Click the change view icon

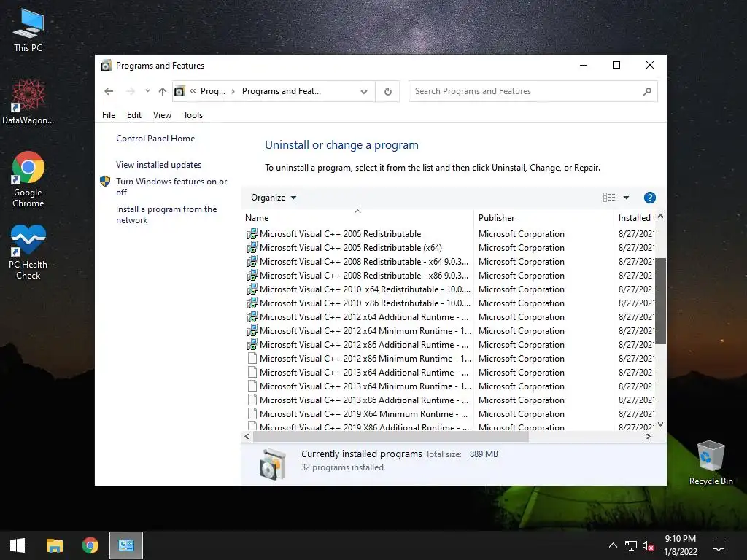point(609,198)
